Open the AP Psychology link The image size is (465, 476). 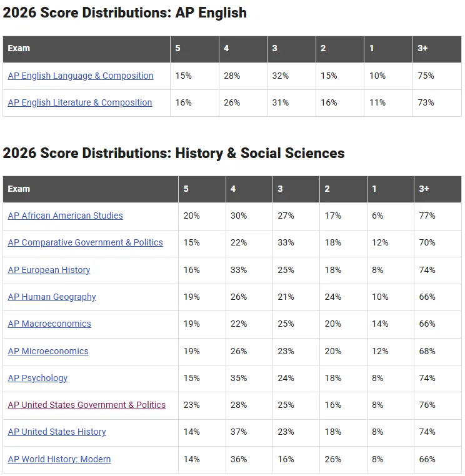(37, 378)
